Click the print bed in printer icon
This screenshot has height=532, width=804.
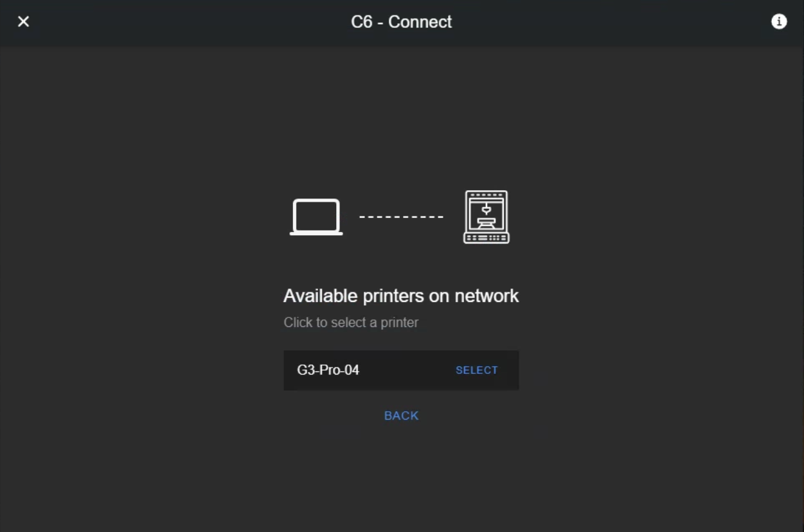[x=487, y=222]
